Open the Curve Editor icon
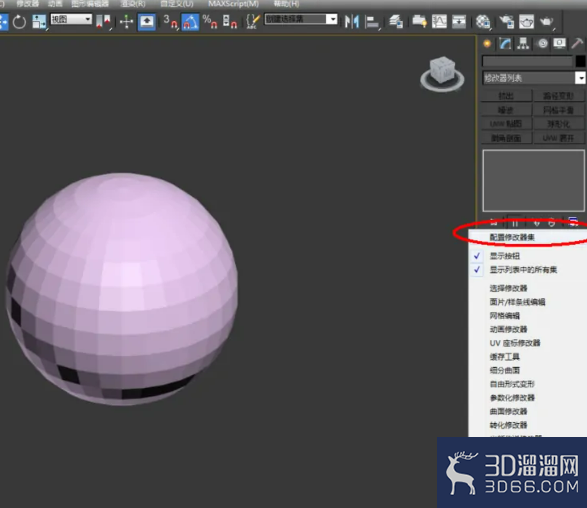 (x=439, y=22)
